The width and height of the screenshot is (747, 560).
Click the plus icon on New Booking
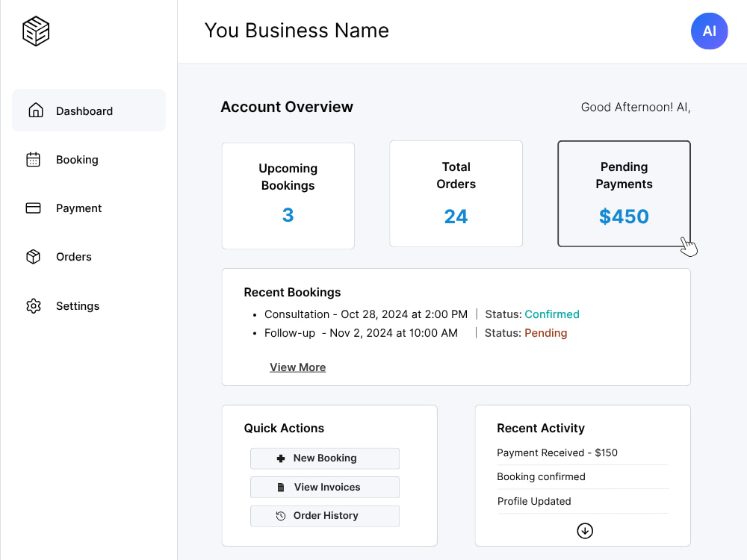[x=281, y=458]
